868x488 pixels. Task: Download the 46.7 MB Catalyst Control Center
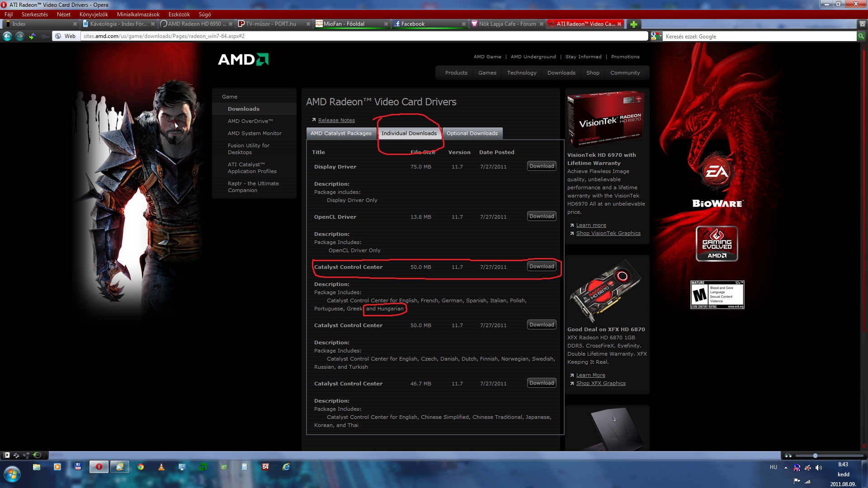542,383
